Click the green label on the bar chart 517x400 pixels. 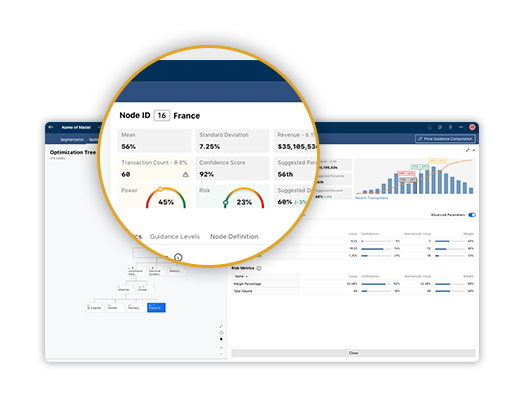[420, 167]
